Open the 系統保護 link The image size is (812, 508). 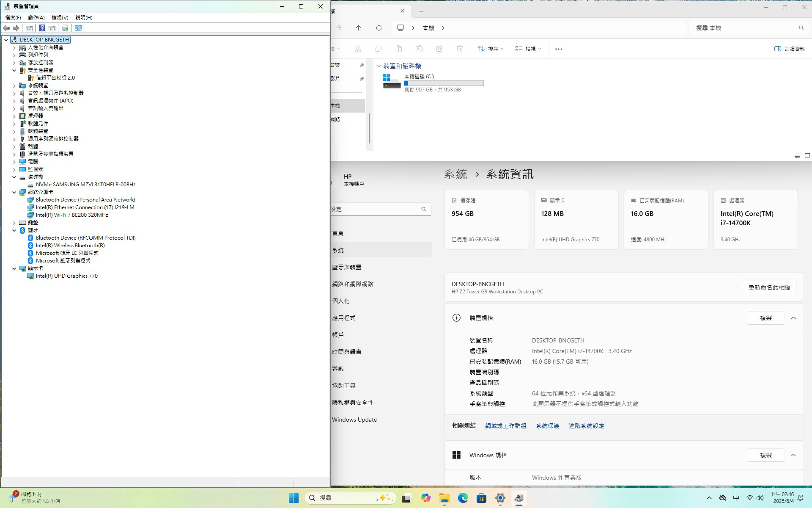[547, 426]
